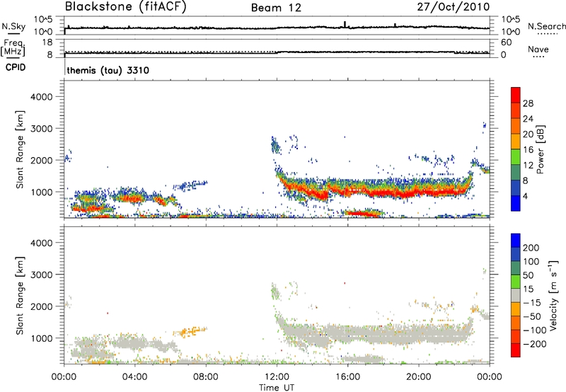Click the '4' Power colorbar label
Viewport: 566px width, 392px height.
pos(526,196)
